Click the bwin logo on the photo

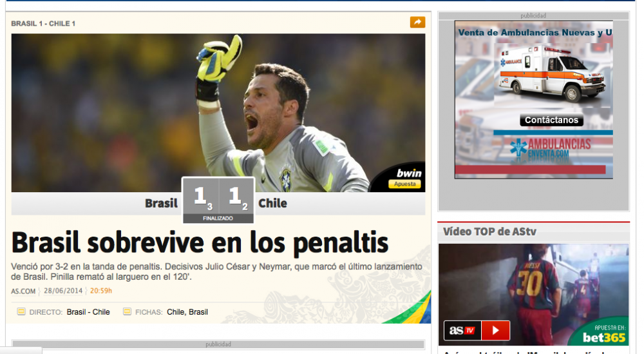tap(408, 173)
